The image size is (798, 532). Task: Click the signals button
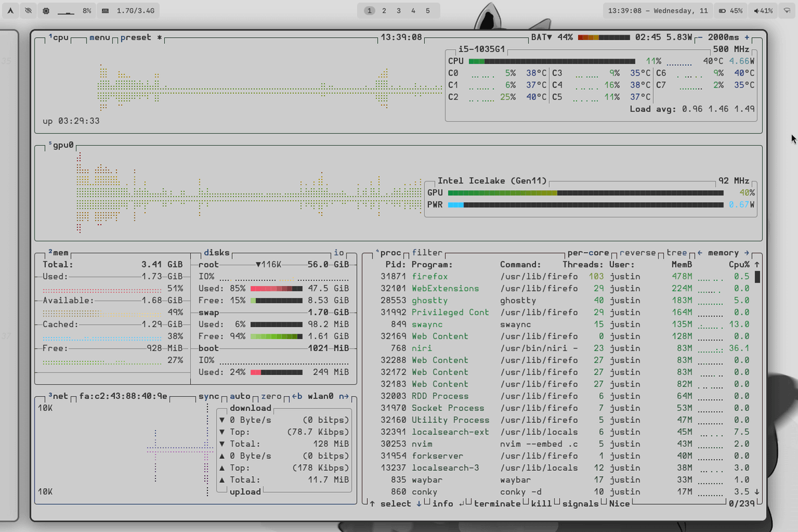tap(581, 503)
